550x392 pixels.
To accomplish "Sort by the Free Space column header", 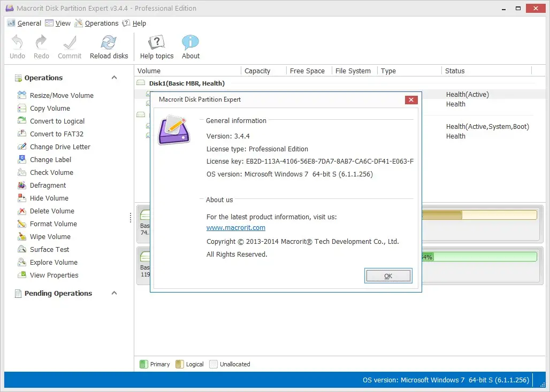I will pyautogui.click(x=309, y=71).
